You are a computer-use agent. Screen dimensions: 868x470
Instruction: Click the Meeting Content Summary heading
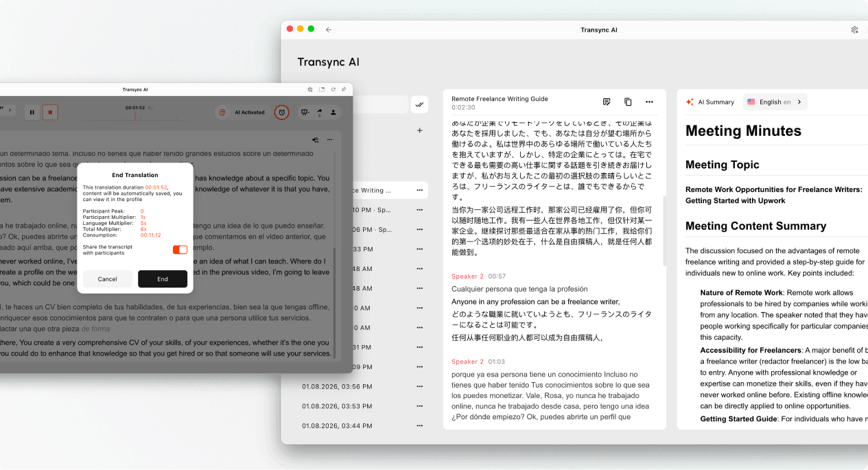755,226
